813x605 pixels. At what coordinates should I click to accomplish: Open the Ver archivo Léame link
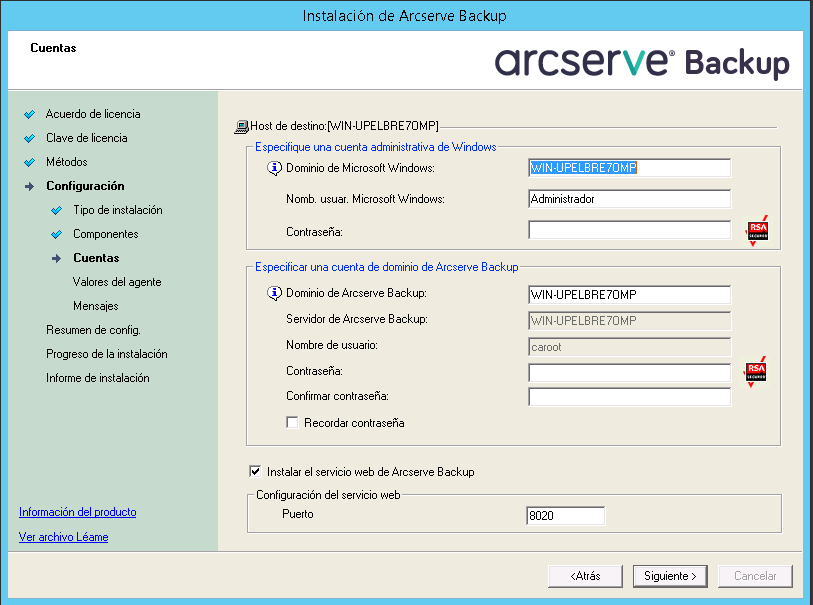tap(62, 535)
